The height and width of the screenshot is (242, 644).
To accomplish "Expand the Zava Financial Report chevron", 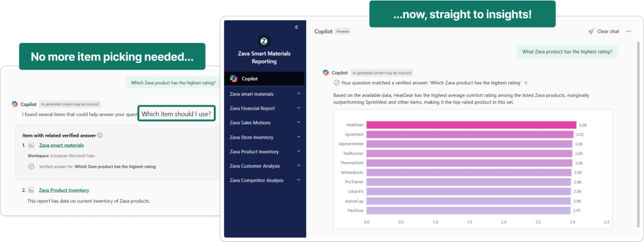I will [x=299, y=108].
